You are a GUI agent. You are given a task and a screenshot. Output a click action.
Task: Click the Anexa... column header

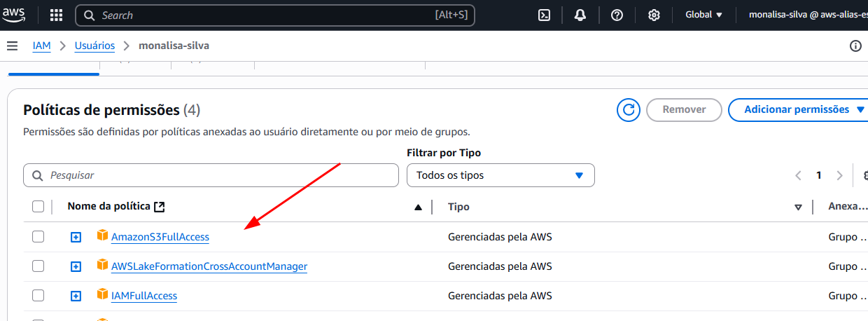click(x=848, y=207)
